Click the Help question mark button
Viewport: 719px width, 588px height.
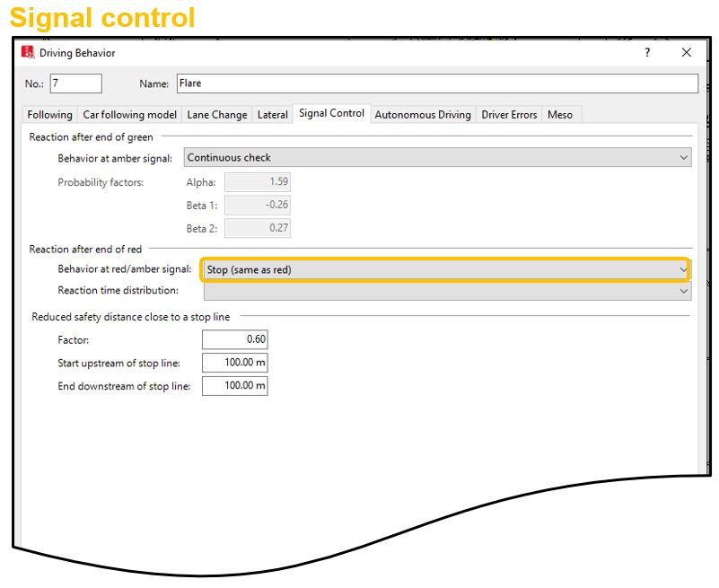646,53
